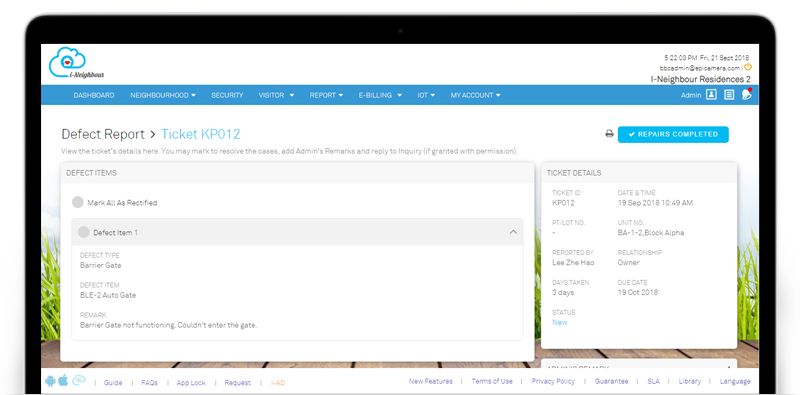Open the Neighbourhood dropdown menu

[163, 95]
